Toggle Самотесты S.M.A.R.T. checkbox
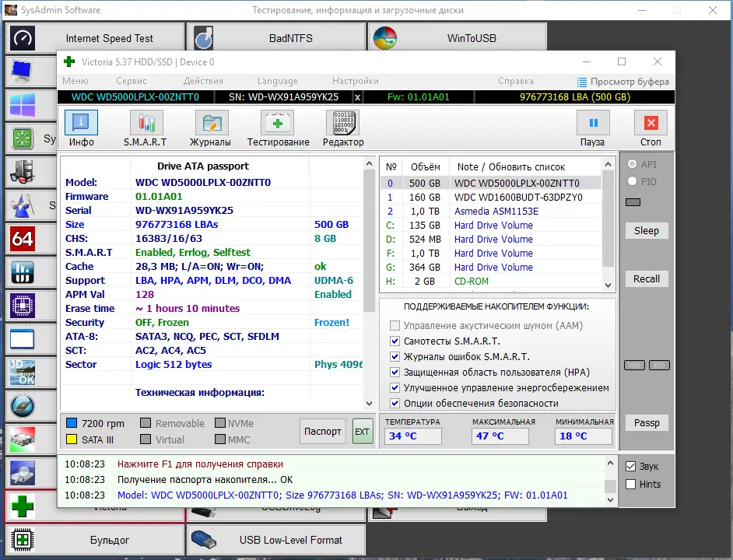The height and width of the screenshot is (560, 733). [x=395, y=341]
